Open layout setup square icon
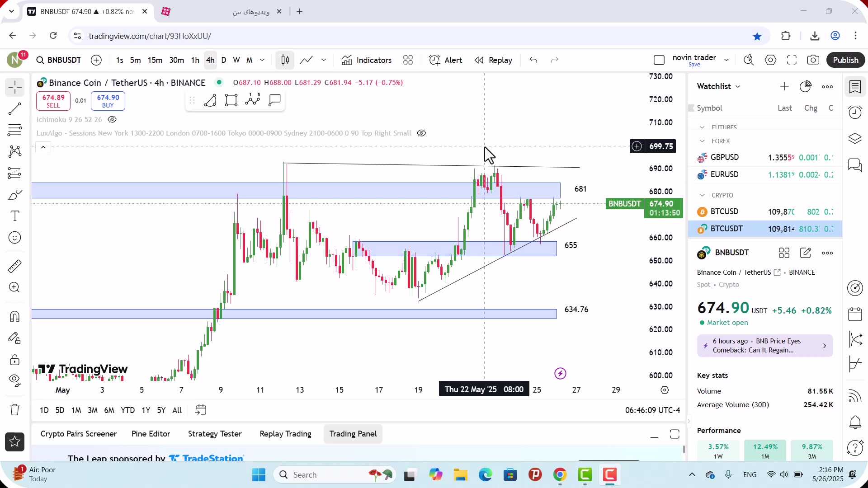 coord(659,60)
